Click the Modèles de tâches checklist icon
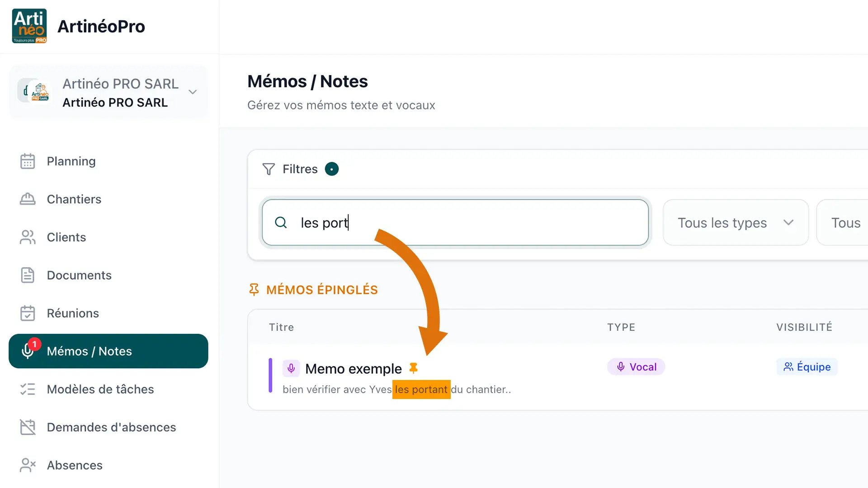The height and width of the screenshot is (488, 868). tap(28, 389)
